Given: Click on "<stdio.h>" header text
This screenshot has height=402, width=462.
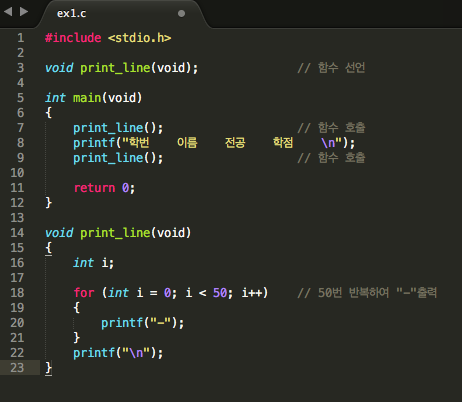Looking at the screenshot, I should 139,38.
